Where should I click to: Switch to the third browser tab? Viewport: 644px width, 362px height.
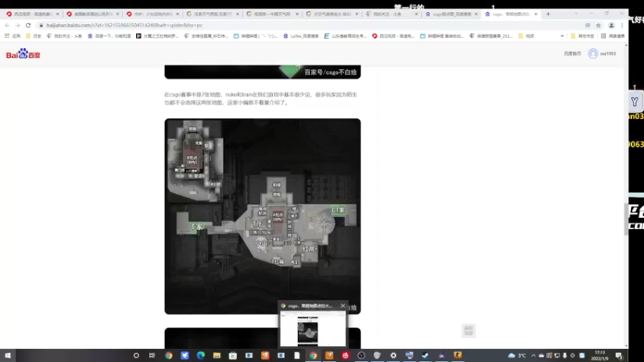152,14
